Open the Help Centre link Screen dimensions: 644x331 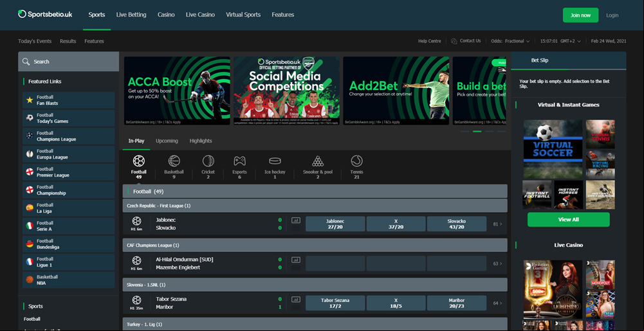coord(429,41)
